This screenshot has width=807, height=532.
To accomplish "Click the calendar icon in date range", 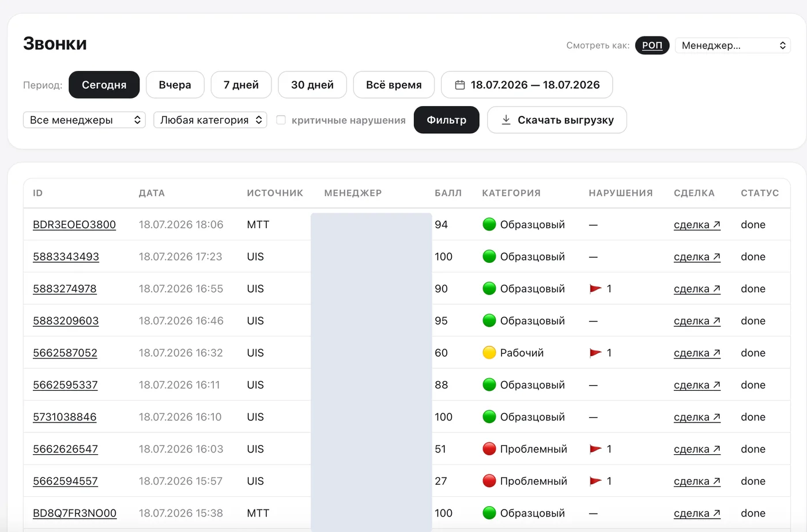I will coord(460,85).
